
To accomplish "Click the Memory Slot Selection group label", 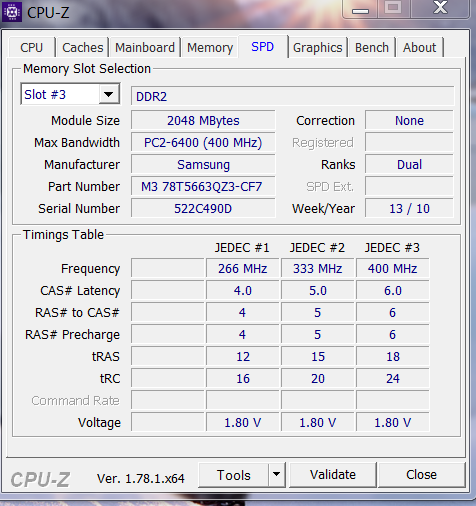I will pos(87,69).
